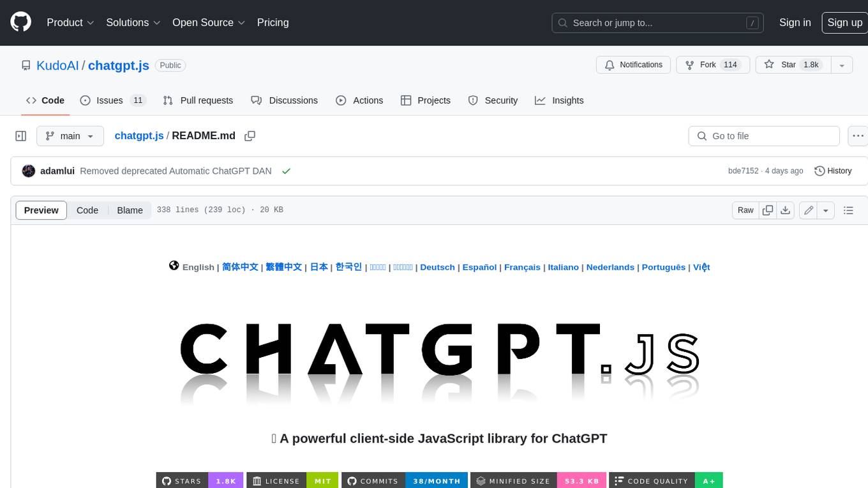Click the Notifications bell button

point(634,65)
